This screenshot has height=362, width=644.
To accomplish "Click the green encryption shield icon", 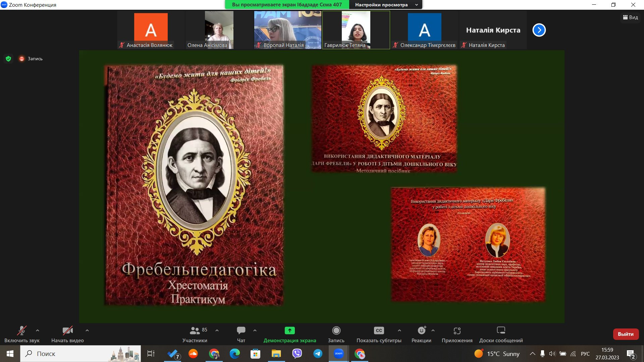I will tap(8, 59).
